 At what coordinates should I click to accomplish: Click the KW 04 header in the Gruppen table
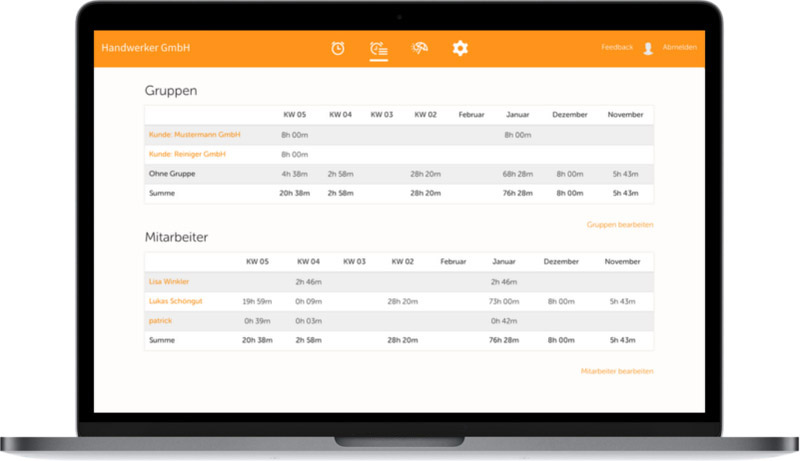[x=340, y=114]
